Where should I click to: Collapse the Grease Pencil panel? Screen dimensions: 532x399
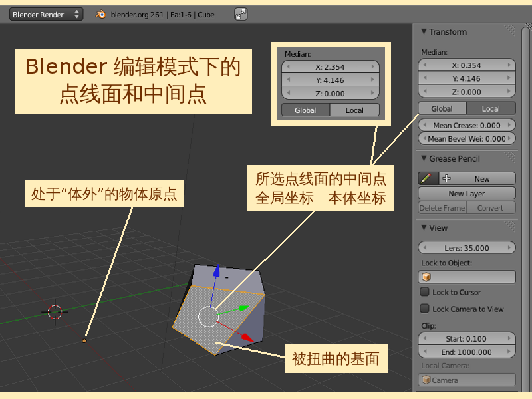(x=424, y=158)
